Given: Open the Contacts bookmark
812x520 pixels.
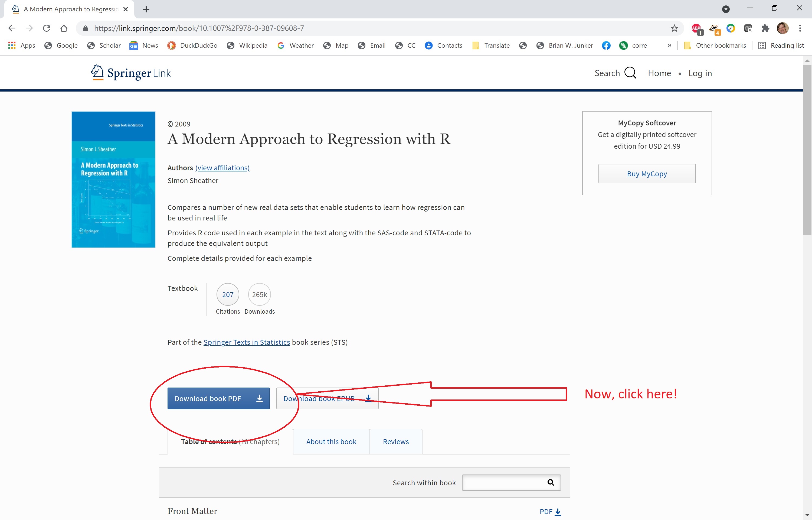Looking at the screenshot, I should pyautogui.click(x=444, y=45).
